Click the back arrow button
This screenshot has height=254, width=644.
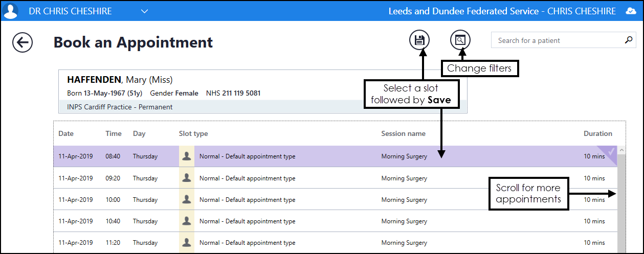click(x=23, y=42)
